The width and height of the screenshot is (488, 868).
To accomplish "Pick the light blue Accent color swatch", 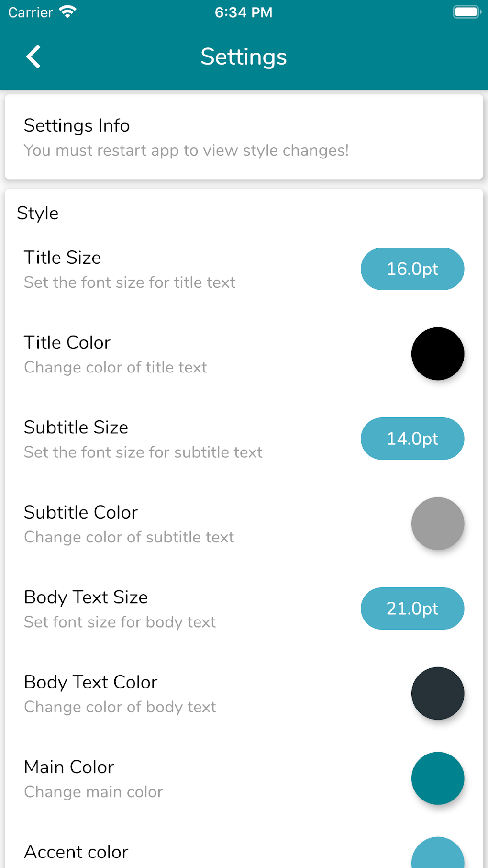I will 437,855.
